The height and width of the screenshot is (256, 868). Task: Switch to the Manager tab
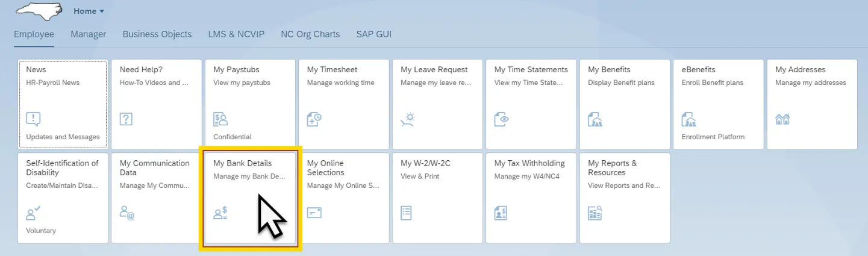(88, 34)
